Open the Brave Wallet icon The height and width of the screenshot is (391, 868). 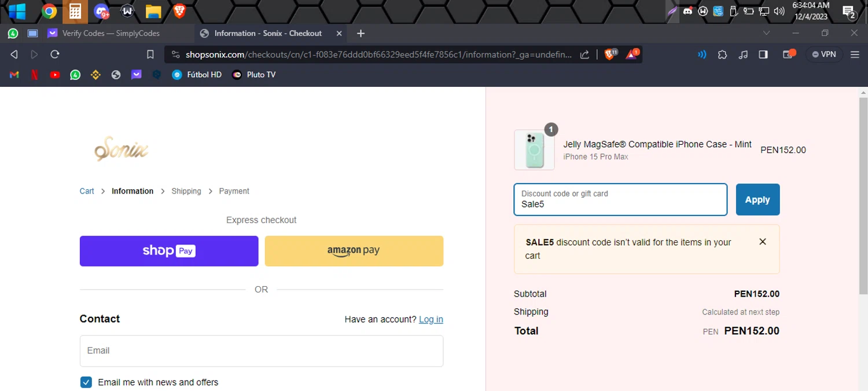tap(789, 54)
